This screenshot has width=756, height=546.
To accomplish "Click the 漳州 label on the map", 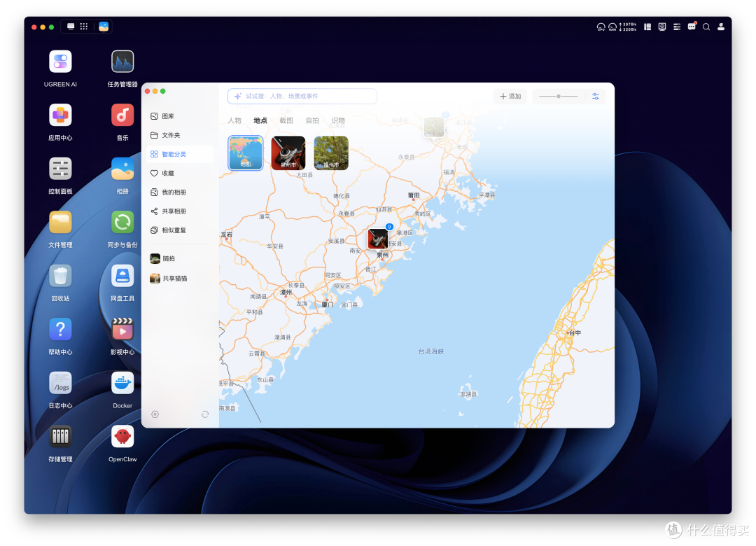I will click(286, 293).
